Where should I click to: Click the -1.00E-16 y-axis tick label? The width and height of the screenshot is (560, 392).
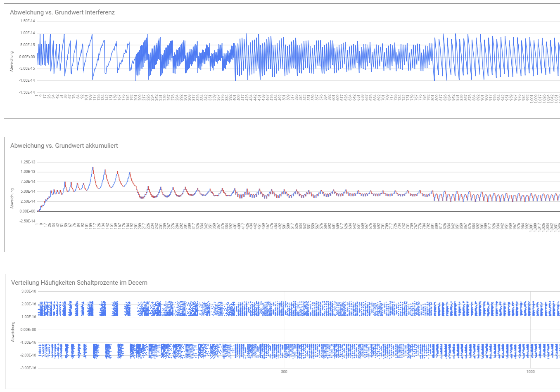pyautogui.click(x=28, y=342)
